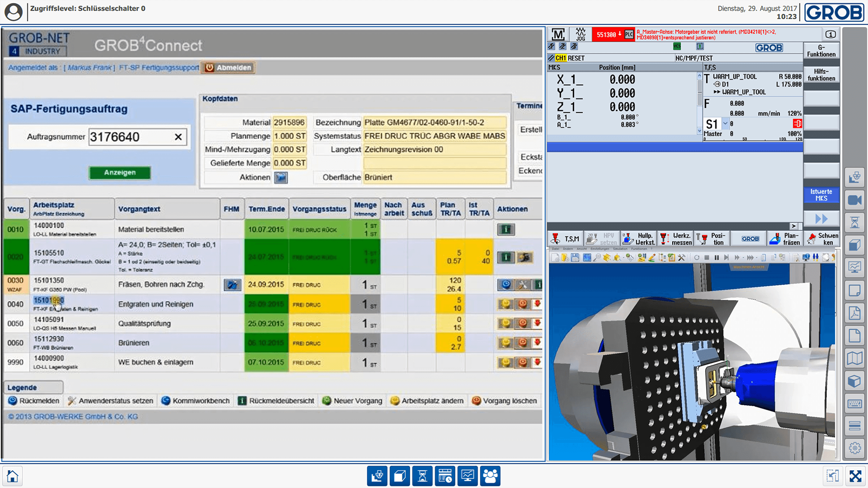Image resolution: width=868 pixels, height=488 pixels.
Task: Click the T,F,S panel vertical scrollbar
Action: coord(699,103)
